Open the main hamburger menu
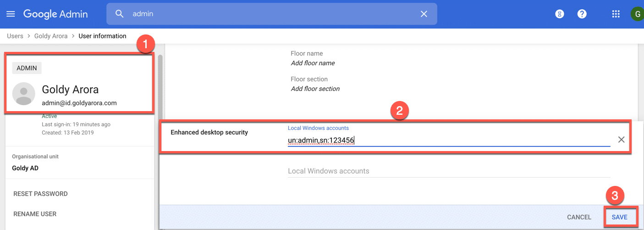 point(11,14)
